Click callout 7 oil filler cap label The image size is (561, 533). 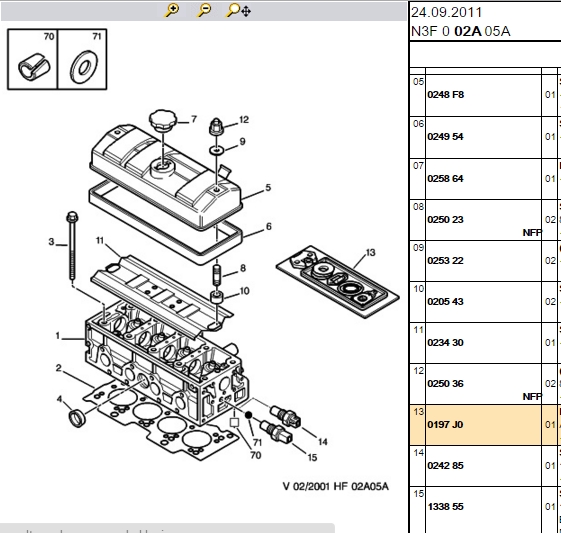click(x=194, y=119)
